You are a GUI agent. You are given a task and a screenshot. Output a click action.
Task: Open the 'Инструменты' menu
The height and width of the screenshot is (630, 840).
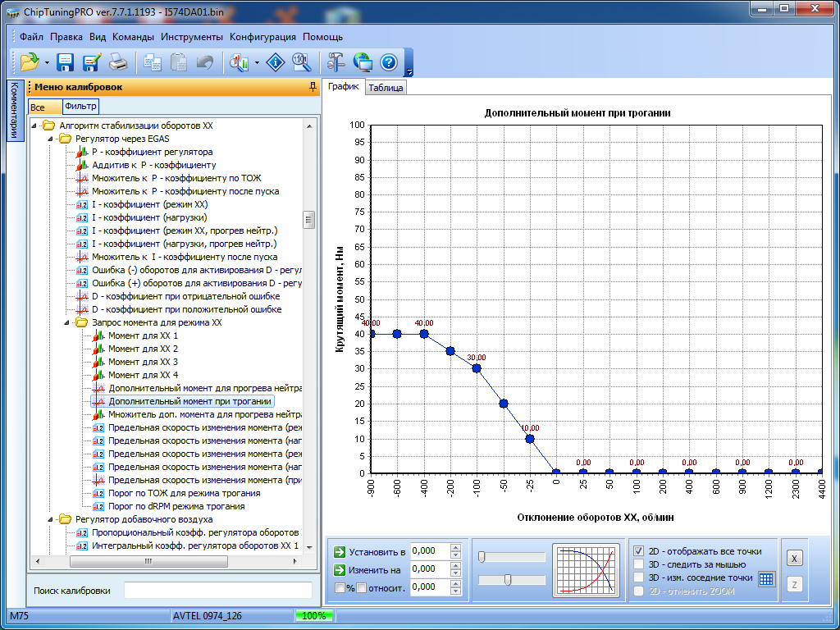pos(191,37)
